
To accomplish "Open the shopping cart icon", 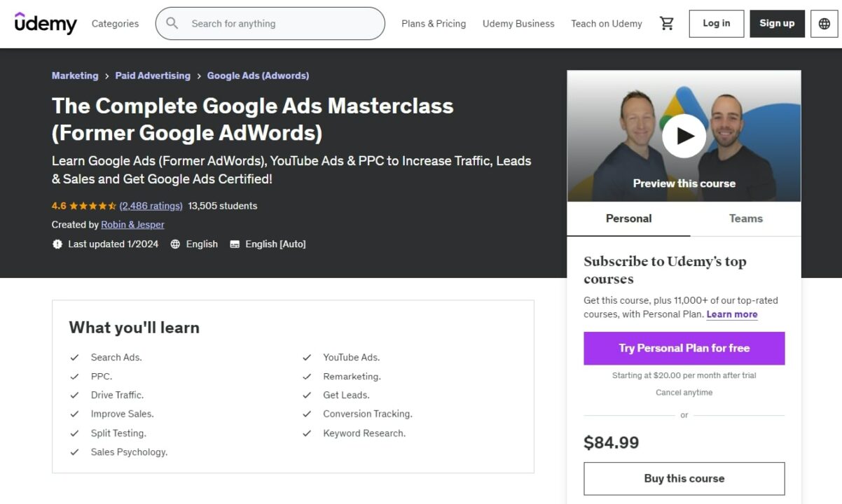I will coord(667,23).
